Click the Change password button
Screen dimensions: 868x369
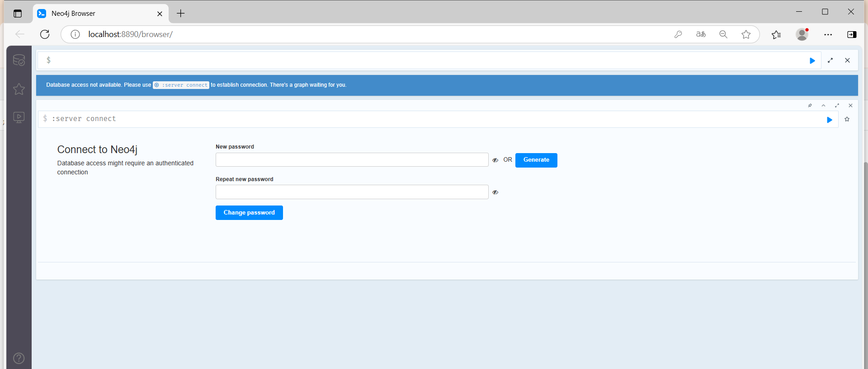tap(249, 213)
